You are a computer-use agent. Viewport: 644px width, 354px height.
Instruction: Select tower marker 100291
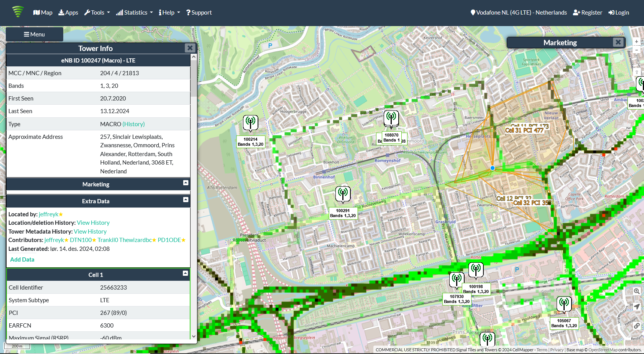coord(343,194)
